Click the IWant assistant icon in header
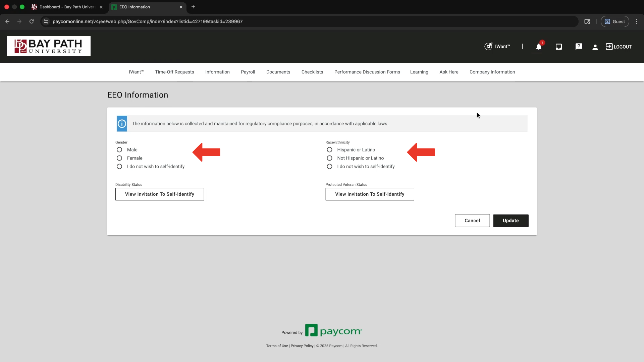 488,47
